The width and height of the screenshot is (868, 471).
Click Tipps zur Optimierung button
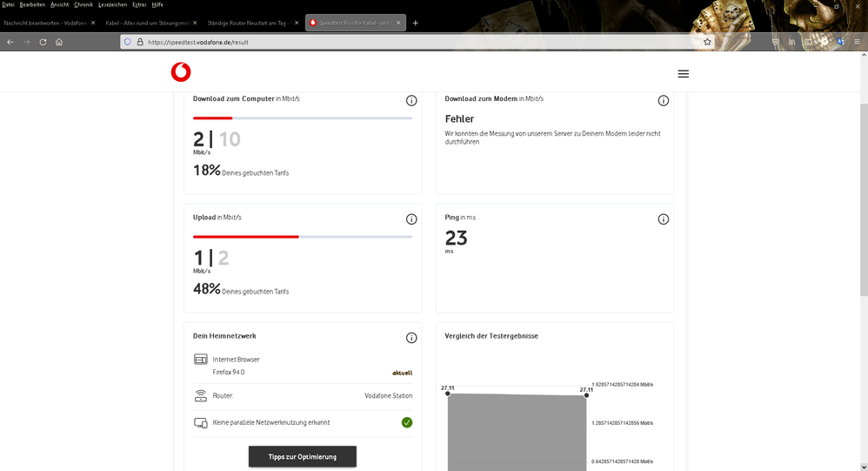click(303, 456)
